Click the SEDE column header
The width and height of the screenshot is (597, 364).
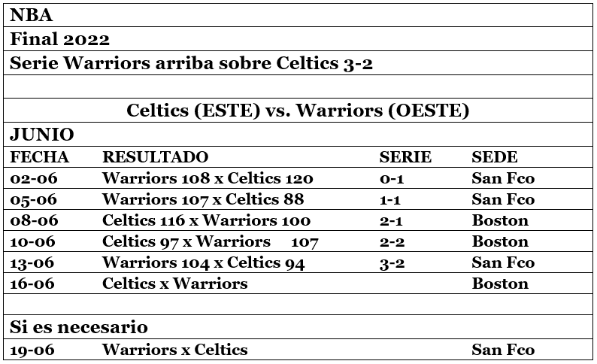494,157
